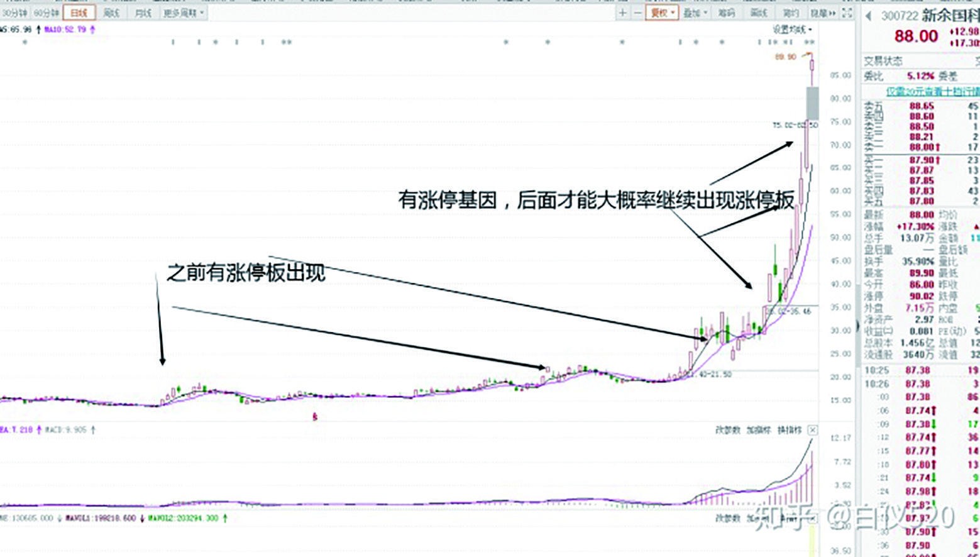
Task: Select the 60分钟 tab
Action: point(48,12)
